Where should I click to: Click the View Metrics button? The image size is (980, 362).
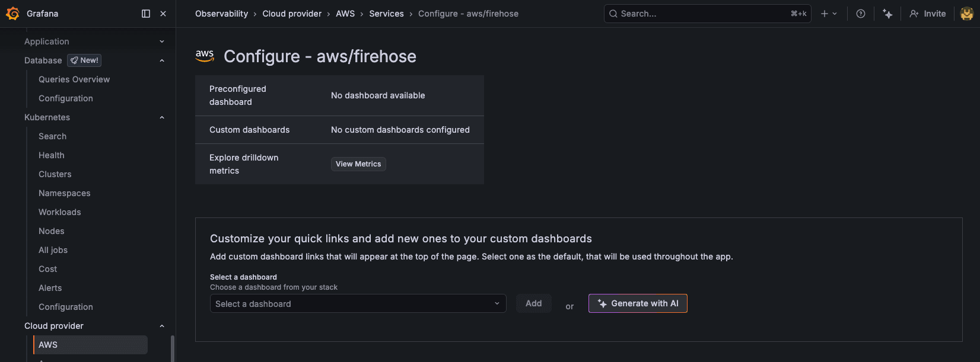click(358, 164)
